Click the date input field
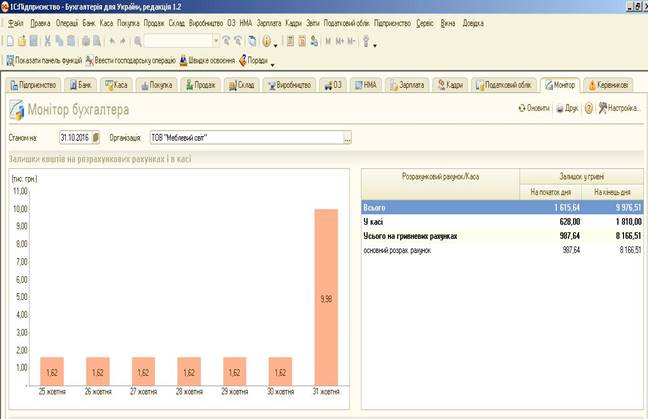 click(74, 138)
